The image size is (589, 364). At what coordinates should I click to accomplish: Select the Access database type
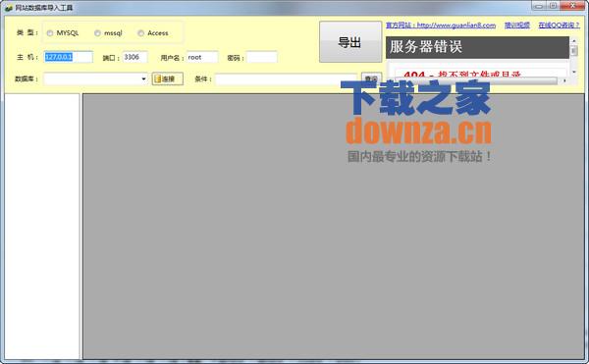pos(140,33)
